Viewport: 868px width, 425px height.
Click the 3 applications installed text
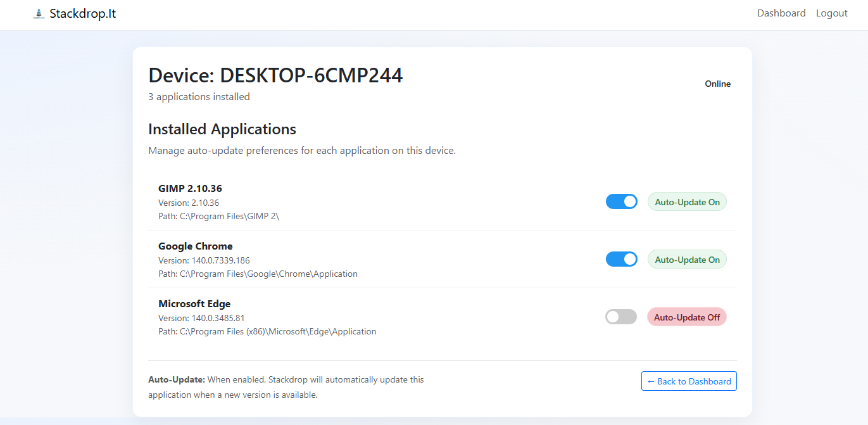(198, 96)
